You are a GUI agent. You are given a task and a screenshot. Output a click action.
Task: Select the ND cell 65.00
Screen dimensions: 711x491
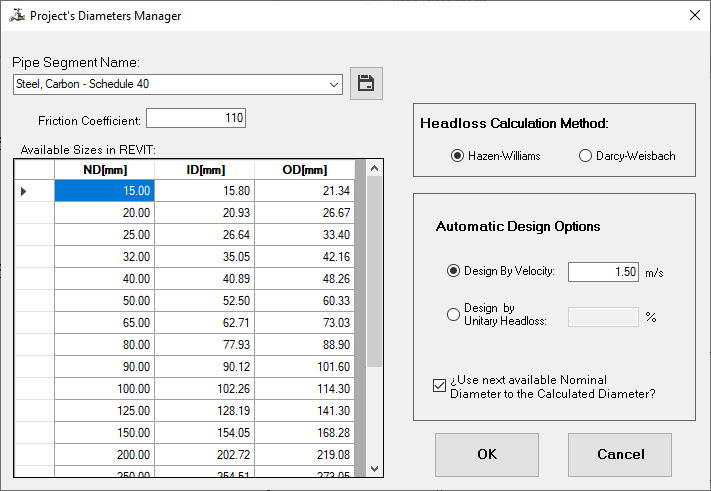(105, 323)
